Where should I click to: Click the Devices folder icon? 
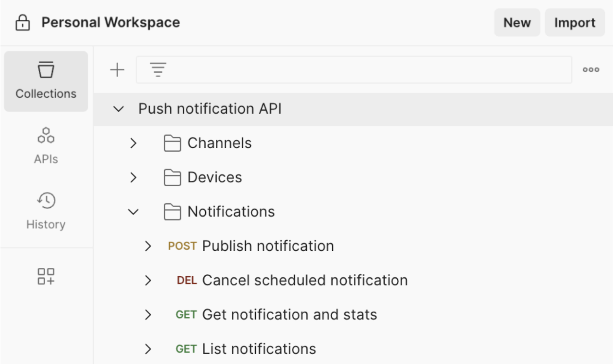coord(172,177)
